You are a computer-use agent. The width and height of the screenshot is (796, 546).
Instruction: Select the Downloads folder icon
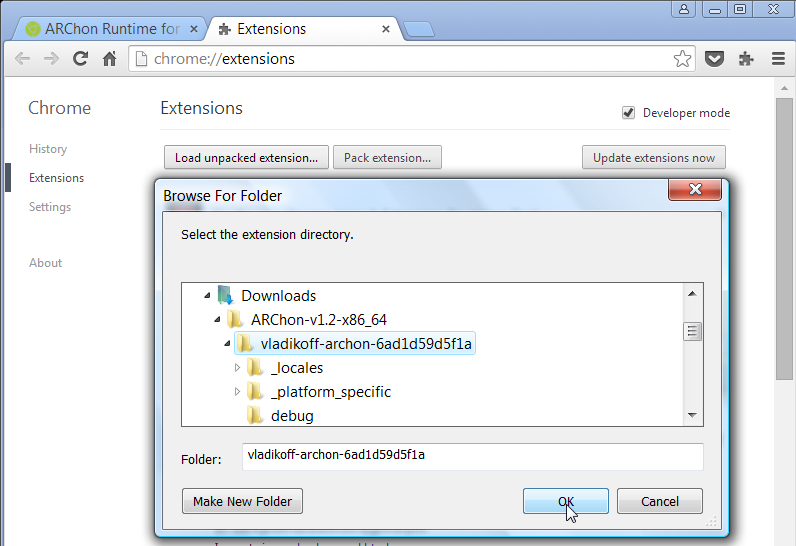225,295
